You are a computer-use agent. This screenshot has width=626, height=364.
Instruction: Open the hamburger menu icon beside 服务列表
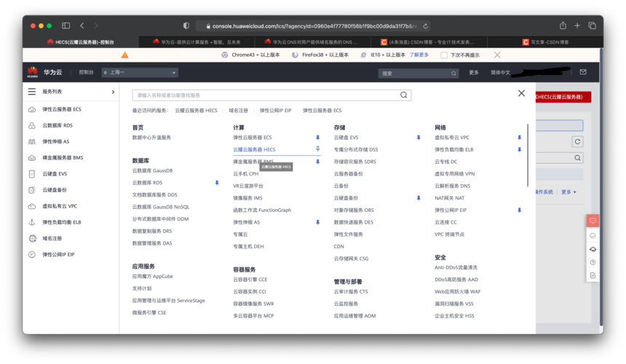(32, 92)
